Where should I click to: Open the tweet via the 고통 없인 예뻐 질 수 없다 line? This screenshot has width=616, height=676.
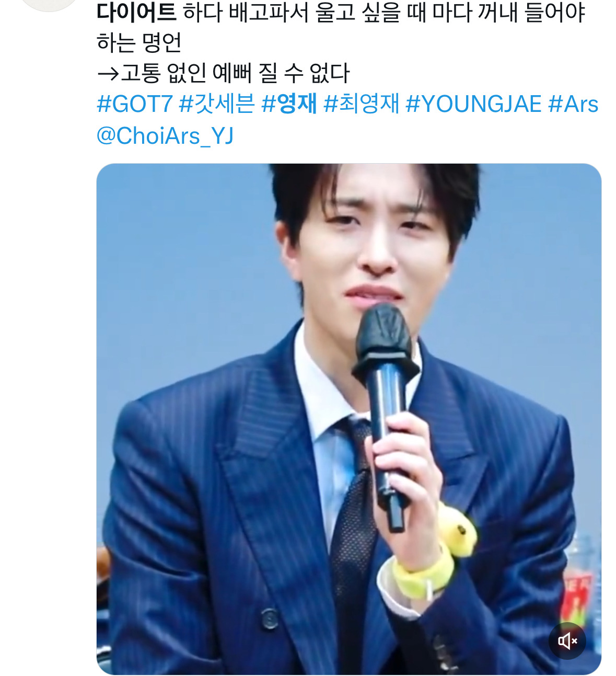point(235,73)
